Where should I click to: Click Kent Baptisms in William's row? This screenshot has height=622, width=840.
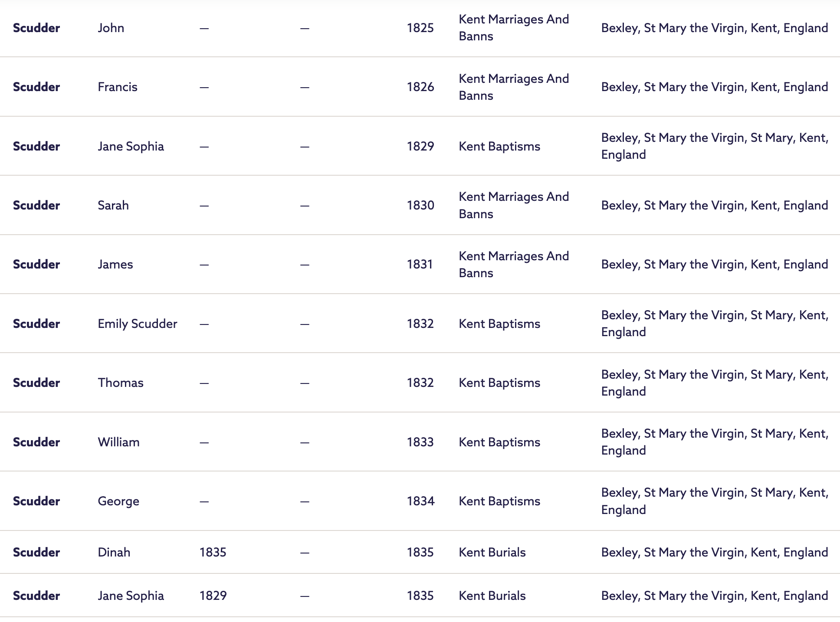coord(499,442)
